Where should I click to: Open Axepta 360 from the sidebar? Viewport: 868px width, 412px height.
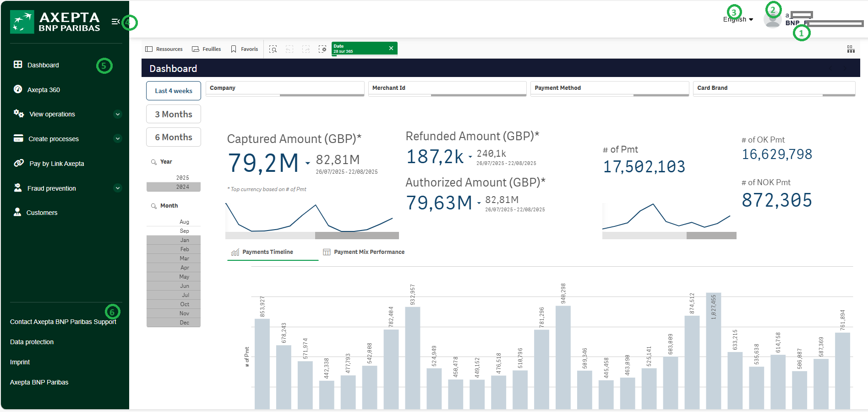click(44, 90)
